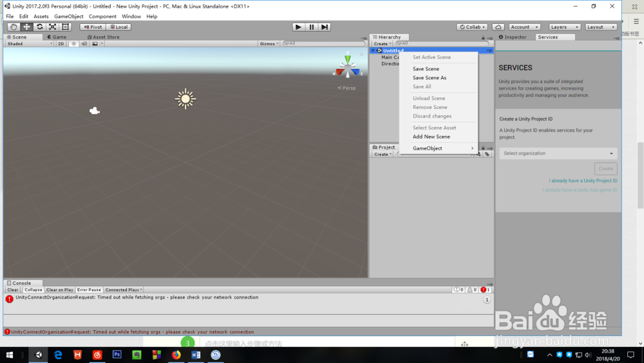Open the Untitled scene options menu icon
Image resolution: width=644 pixels, height=363 pixels.
pyautogui.click(x=489, y=50)
